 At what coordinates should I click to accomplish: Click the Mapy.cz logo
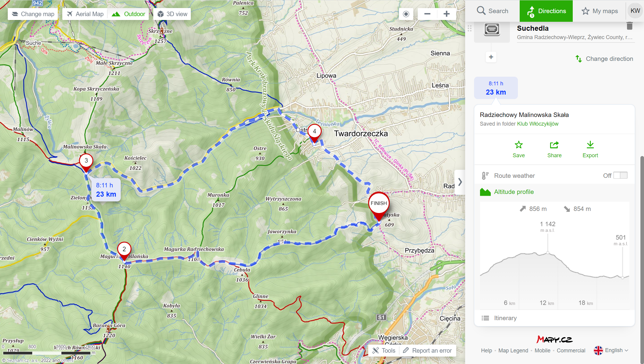tap(555, 339)
